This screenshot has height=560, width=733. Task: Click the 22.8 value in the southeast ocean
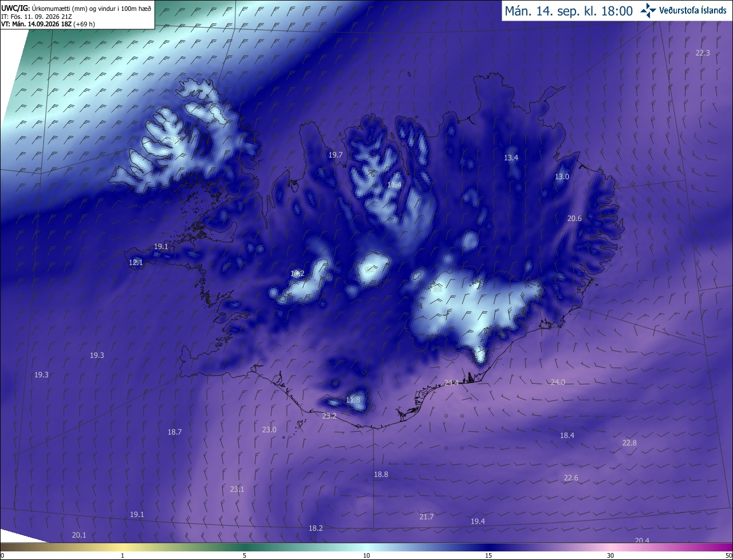click(x=629, y=443)
